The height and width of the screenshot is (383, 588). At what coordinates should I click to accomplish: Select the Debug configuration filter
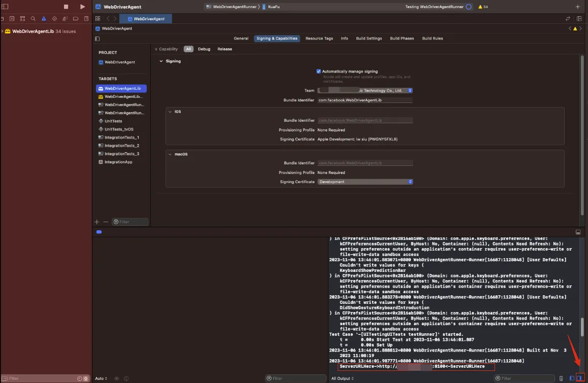coord(204,49)
